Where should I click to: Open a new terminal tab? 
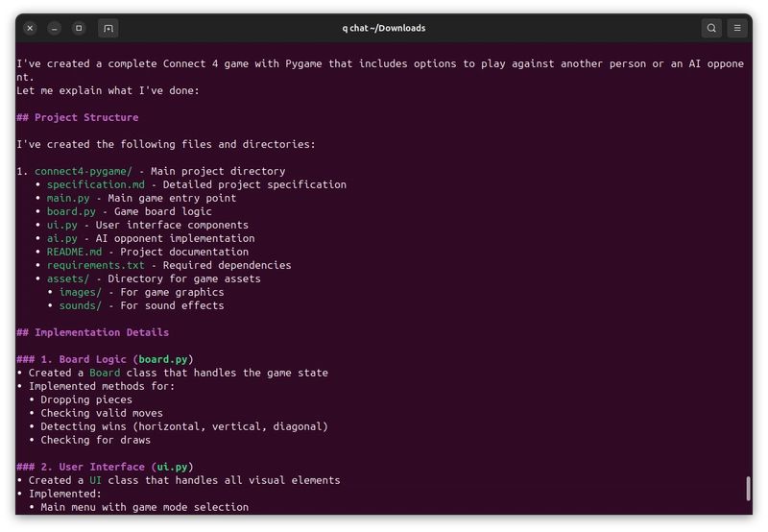(x=108, y=29)
